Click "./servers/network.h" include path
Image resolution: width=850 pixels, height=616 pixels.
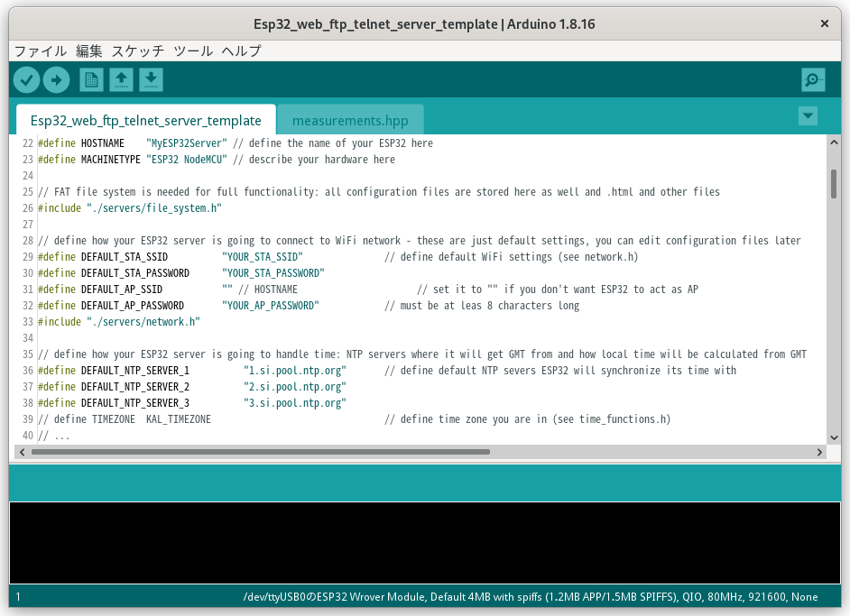(x=143, y=322)
